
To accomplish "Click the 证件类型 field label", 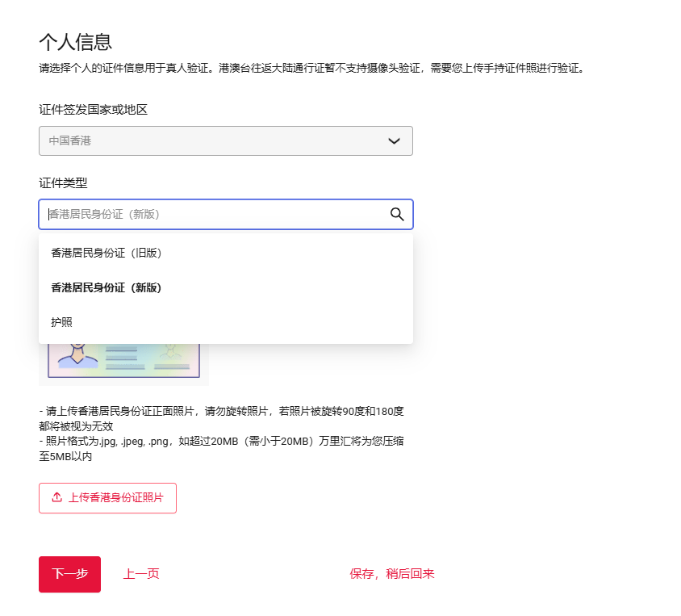I will coord(63,183).
